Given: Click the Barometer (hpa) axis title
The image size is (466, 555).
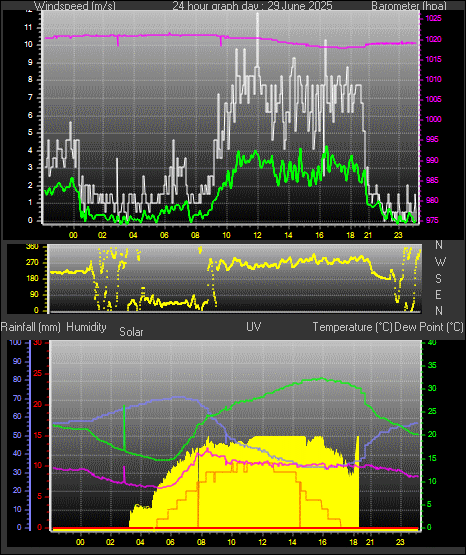Looking at the screenshot, I should tap(409, 6).
